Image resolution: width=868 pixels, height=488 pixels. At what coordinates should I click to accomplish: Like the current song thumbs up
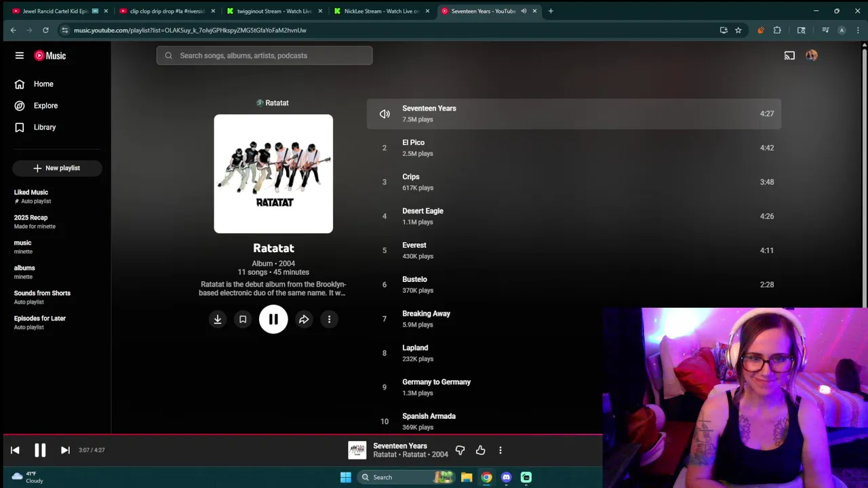tap(480, 450)
